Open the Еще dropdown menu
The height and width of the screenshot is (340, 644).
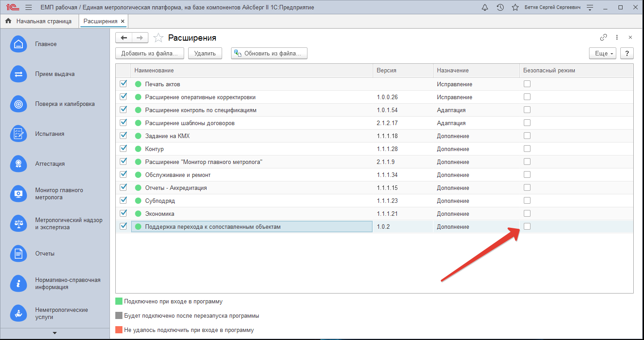(603, 53)
